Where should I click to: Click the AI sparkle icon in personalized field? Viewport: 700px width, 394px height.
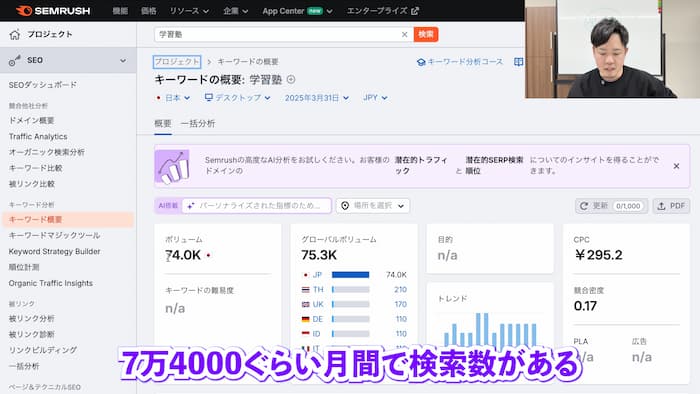[x=191, y=206]
